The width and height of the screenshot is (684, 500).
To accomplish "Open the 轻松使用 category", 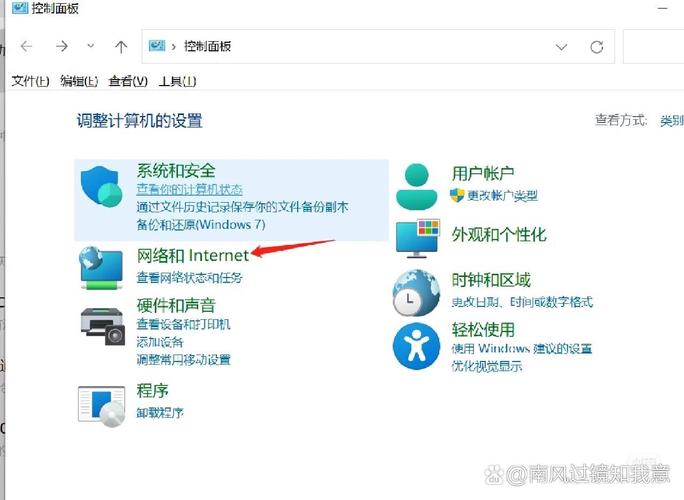I will tap(483, 329).
